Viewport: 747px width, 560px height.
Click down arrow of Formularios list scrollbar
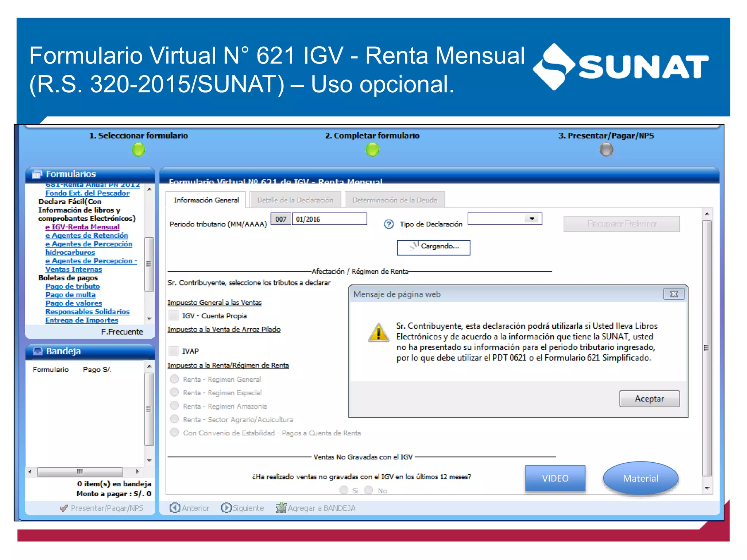point(149,319)
